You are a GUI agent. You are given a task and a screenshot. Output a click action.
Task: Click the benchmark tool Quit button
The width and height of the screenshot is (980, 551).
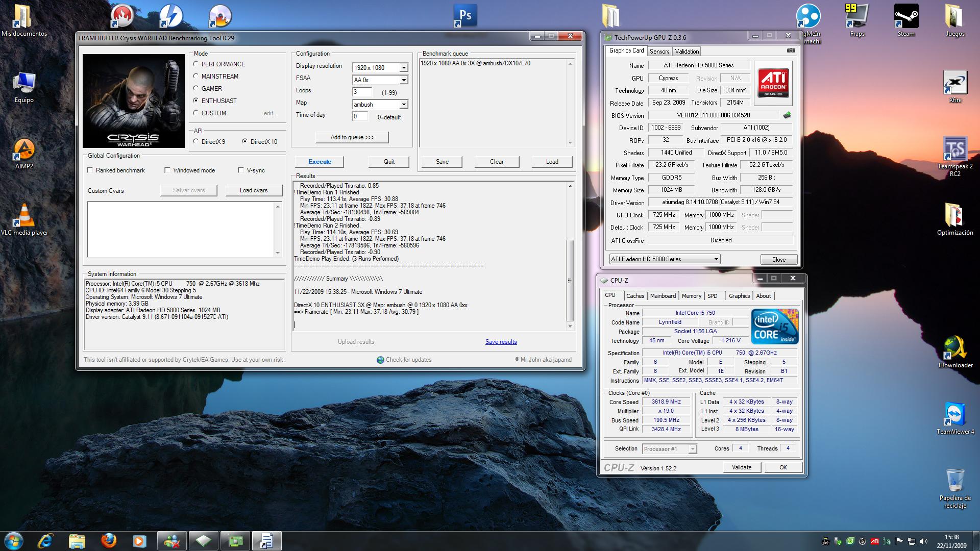click(389, 162)
